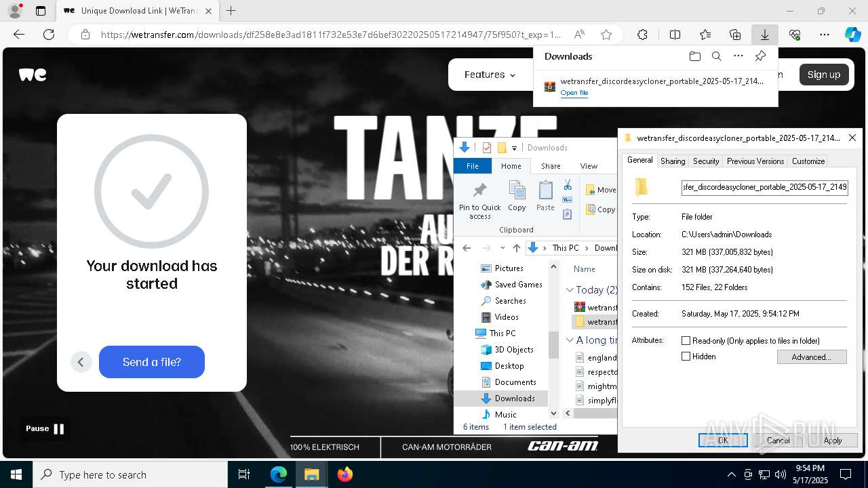Click Cancel in the Properties dialog
Viewport: 868px width, 488px height.
(x=778, y=440)
